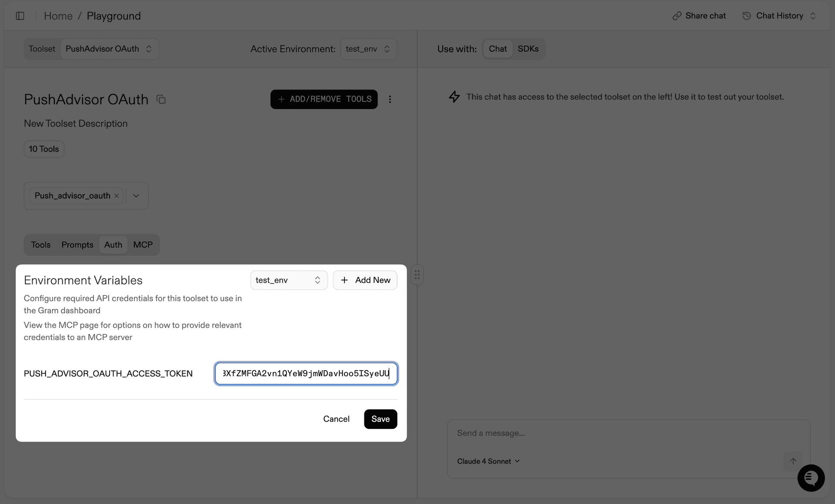The image size is (835, 504).
Task: Open the three-dot toolset options menu
Action: pos(390,99)
